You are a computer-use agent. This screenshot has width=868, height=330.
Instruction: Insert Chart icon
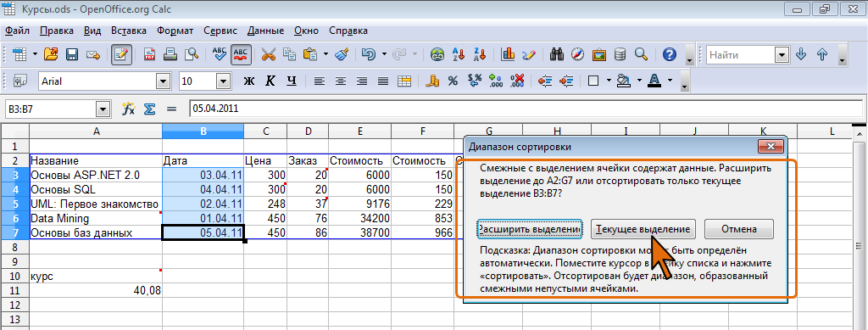coord(508,54)
